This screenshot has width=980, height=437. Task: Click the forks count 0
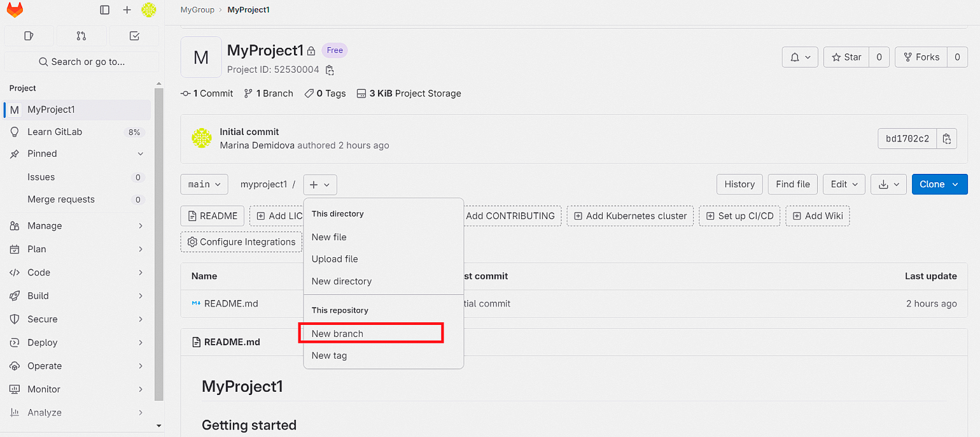(x=957, y=57)
